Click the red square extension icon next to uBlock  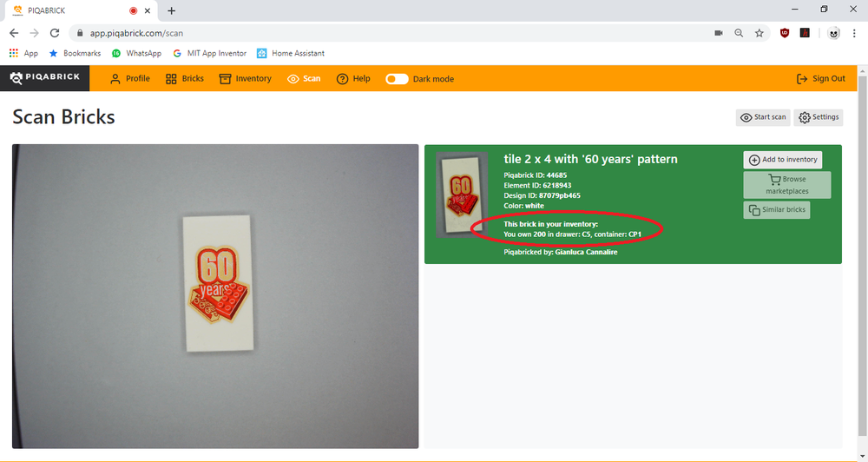point(805,33)
